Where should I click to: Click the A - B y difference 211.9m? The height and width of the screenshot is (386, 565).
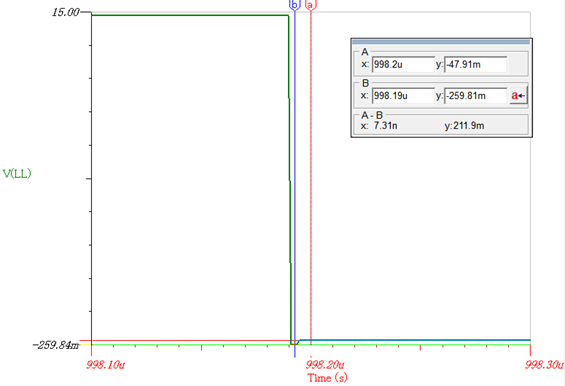point(468,125)
